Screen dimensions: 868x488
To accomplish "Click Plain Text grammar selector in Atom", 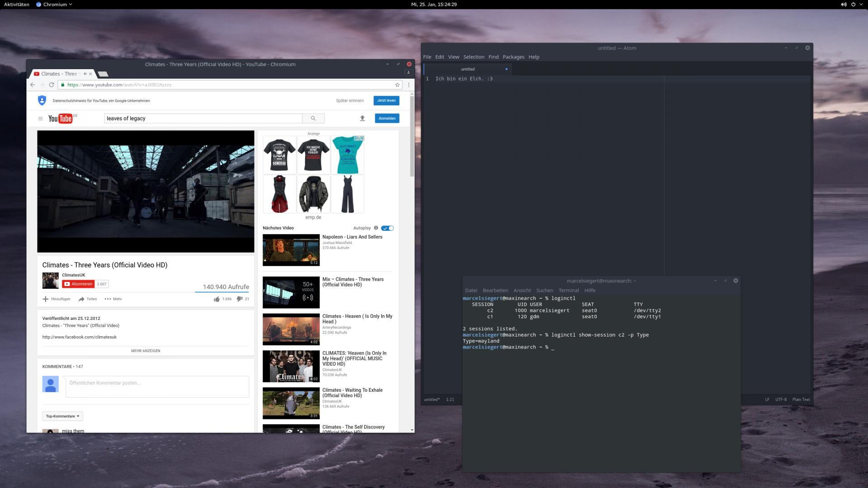I will [801, 399].
